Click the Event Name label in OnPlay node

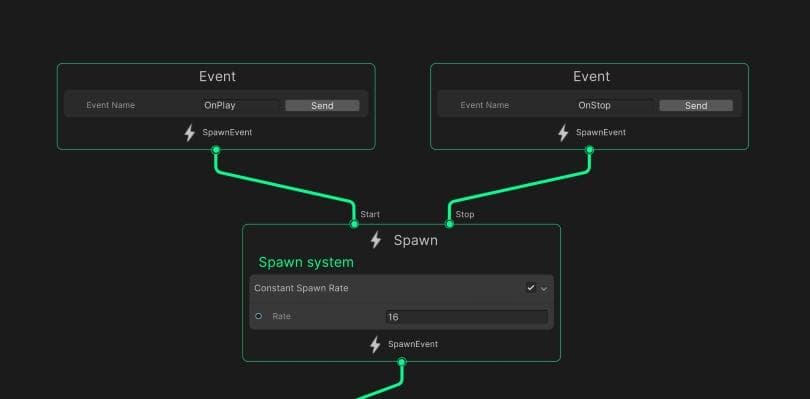(x=111, y=105)
